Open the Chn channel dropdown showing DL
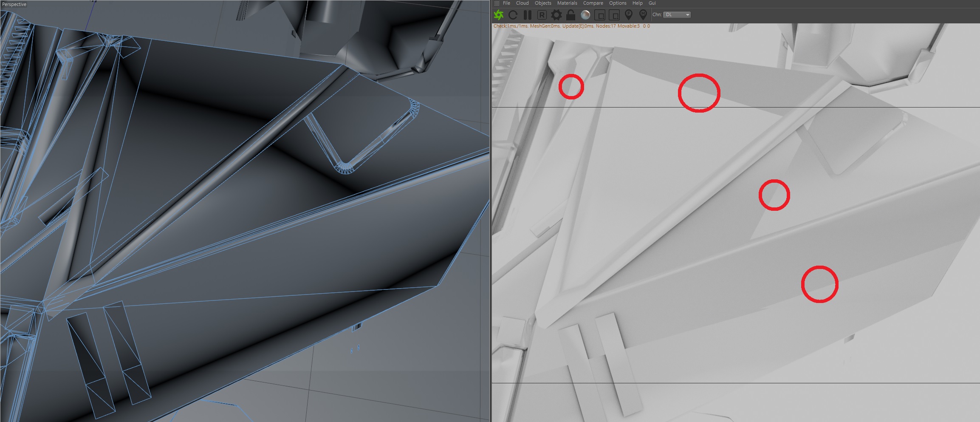Viewport: 980px width, 422px height. (678, 15)
